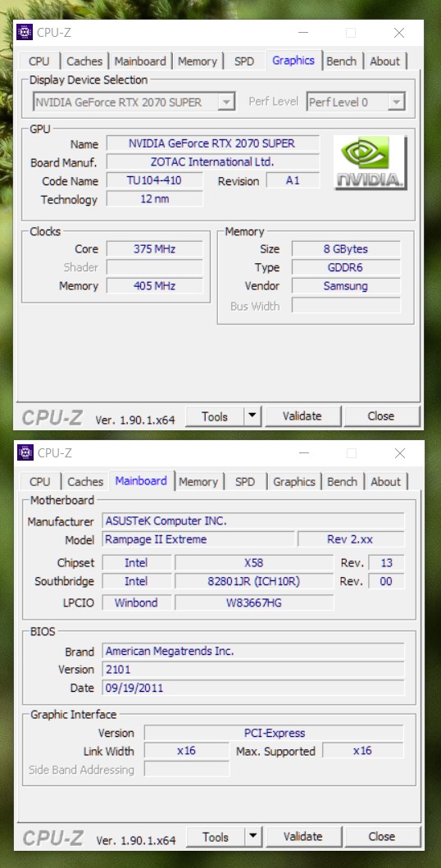
Task: Click LPCIO vendor Winbond
Action: [136, 602]
